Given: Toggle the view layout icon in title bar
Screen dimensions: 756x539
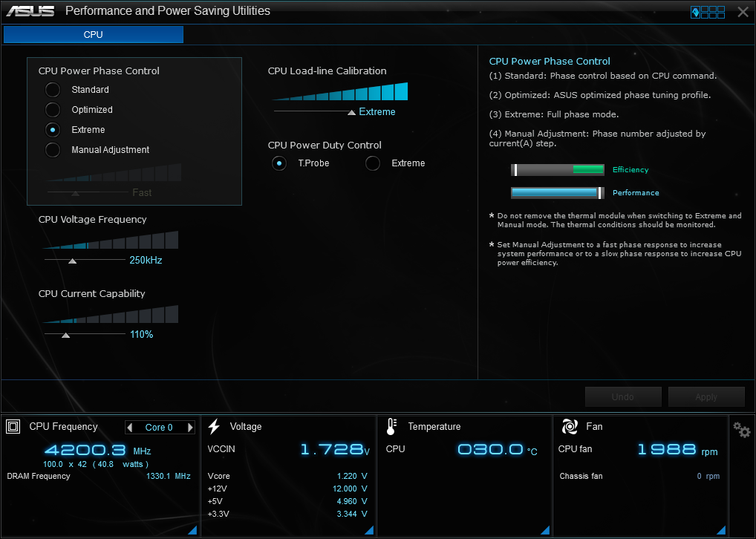Looking at the screenshot, I should [x=708, y=12].
